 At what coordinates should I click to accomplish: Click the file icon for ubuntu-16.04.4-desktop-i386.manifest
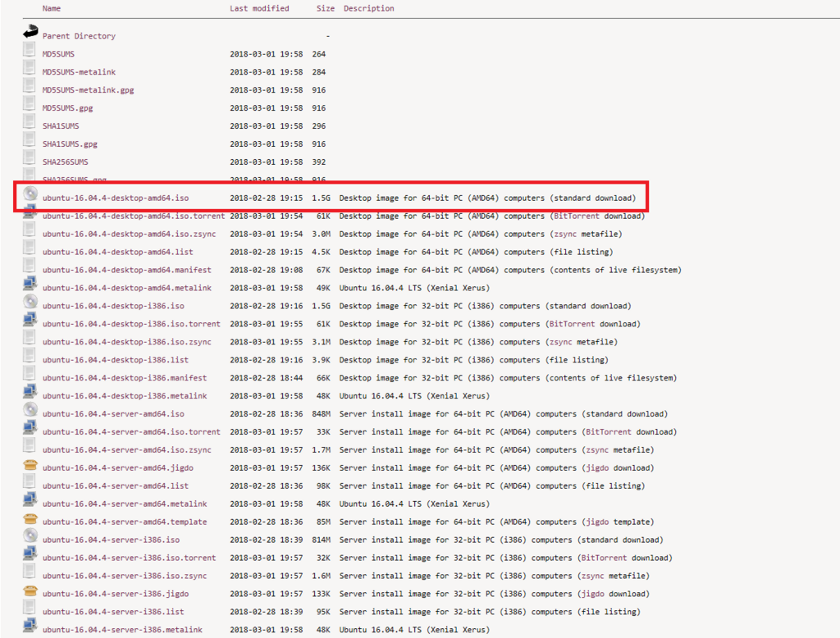coord(30,373)
